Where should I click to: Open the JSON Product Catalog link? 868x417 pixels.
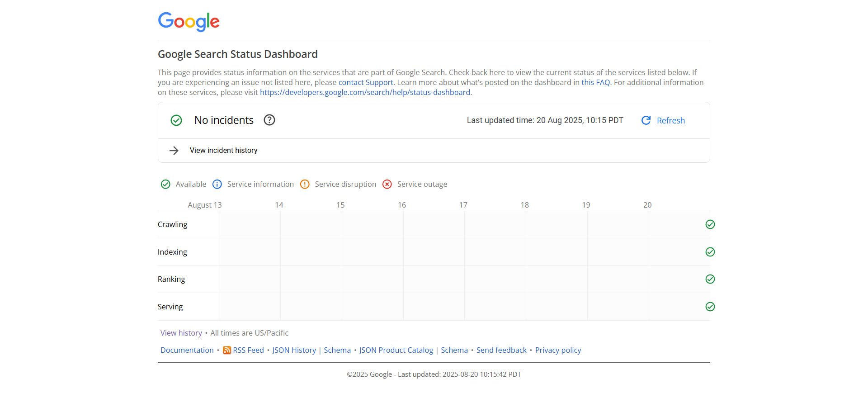click(396, 350)
